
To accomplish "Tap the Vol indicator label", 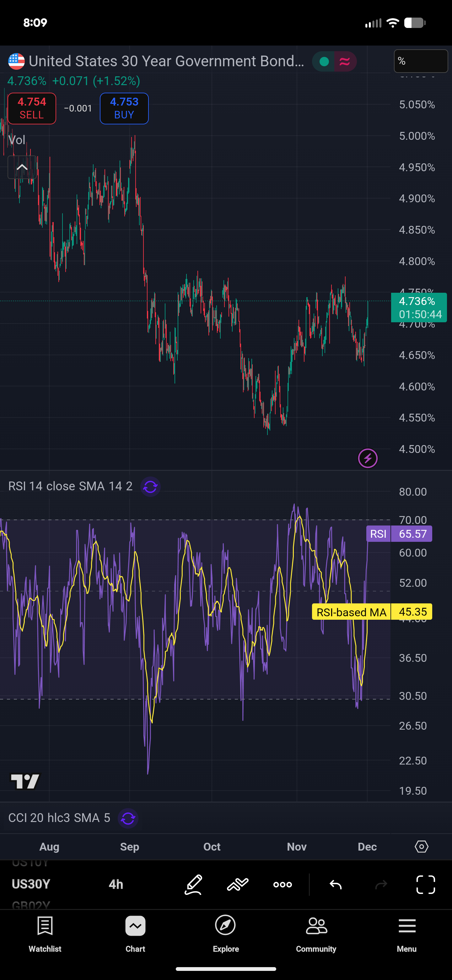I will [x=17, y=140].
